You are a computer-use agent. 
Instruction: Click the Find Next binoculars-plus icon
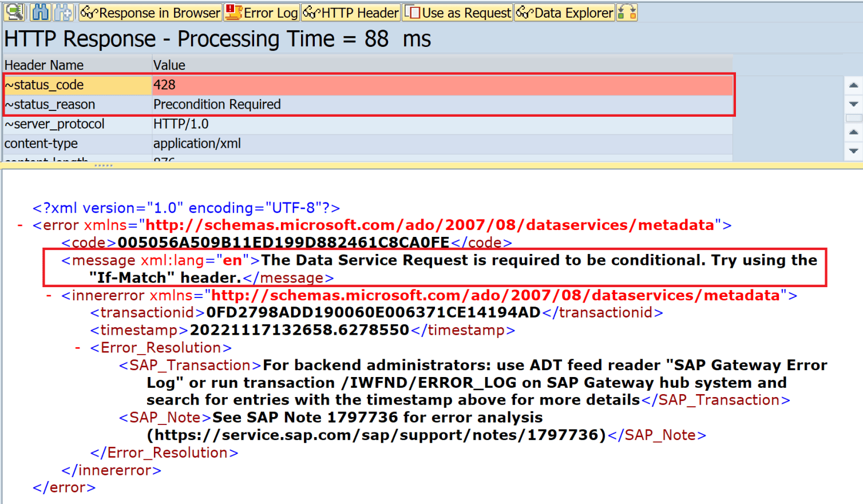click(x=64, y=12)
